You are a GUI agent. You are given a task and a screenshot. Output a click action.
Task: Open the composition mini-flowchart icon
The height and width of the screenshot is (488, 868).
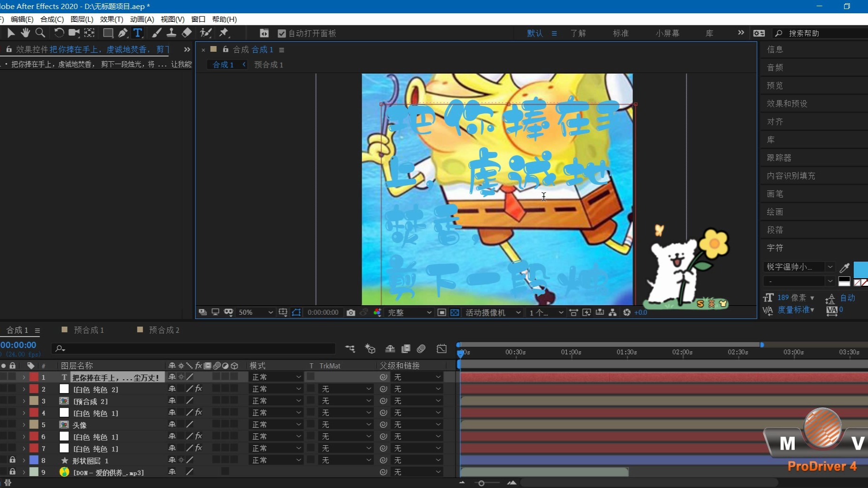point(350,349)
